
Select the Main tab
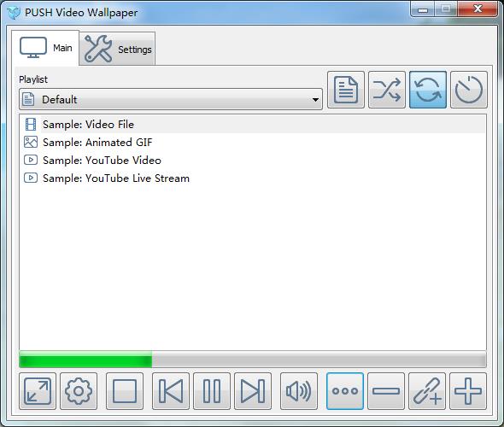tap(45, 48)
